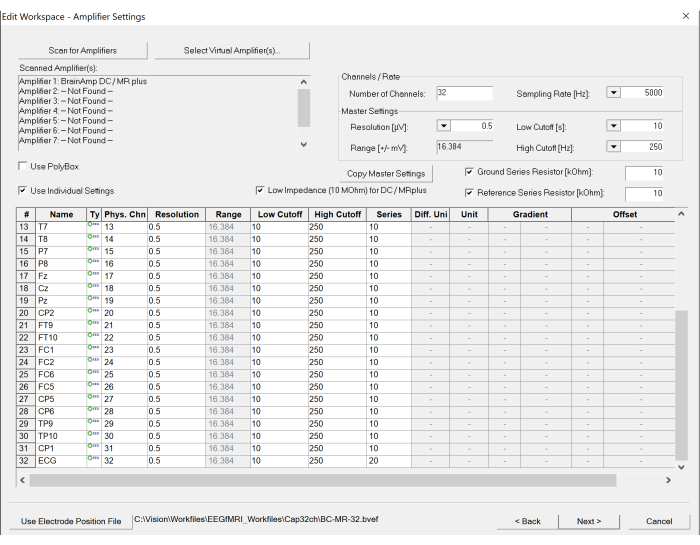Go back with the Back button
700x545 pixels.
point(527,521)
